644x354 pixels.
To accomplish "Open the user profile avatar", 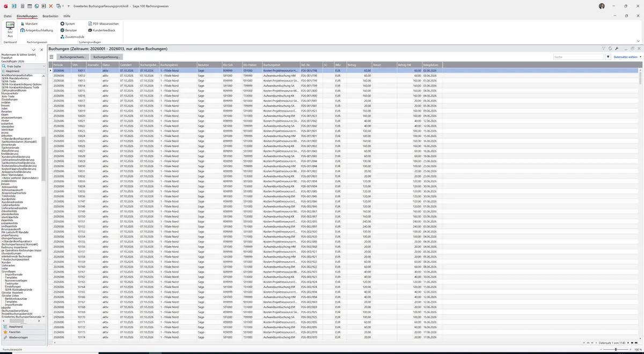I will [602, 5].
